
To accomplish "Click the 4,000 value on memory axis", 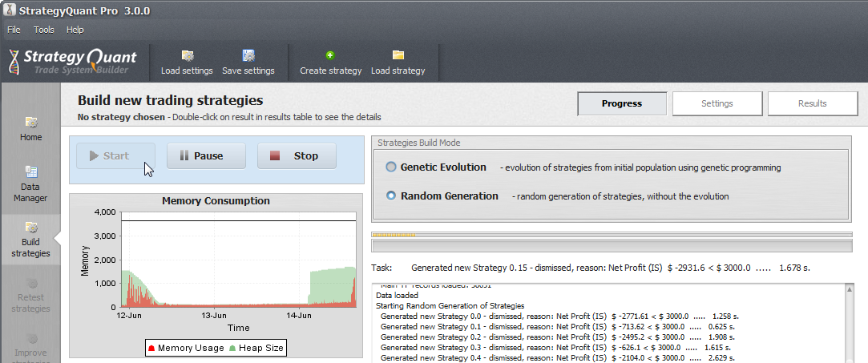I will pyautogui.click(x=105, y=212).
